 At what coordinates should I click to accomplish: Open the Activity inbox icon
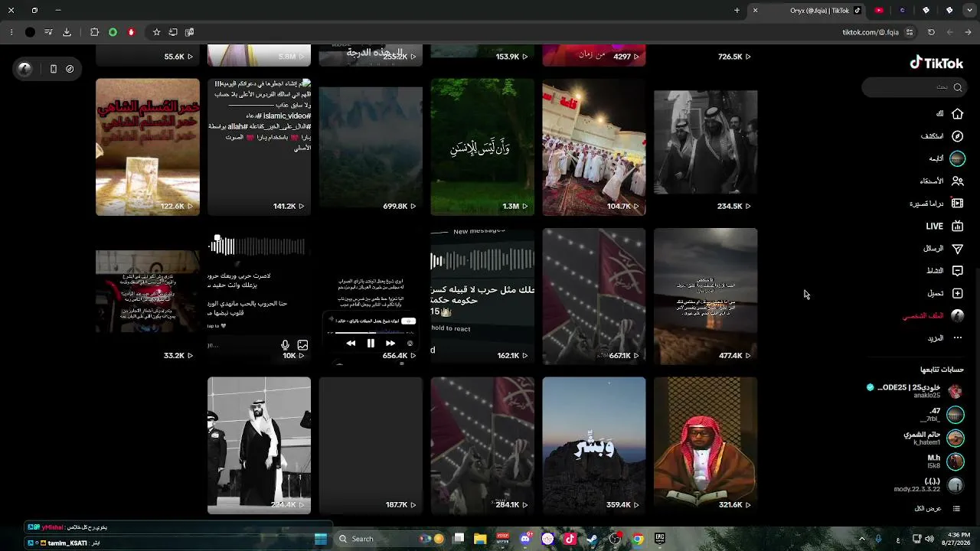click(x=957, y=271)
